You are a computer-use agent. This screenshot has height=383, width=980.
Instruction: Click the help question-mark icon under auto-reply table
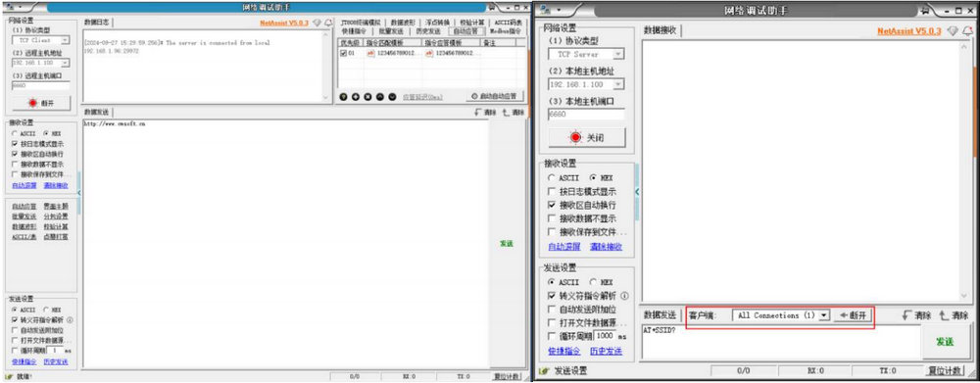343,97
